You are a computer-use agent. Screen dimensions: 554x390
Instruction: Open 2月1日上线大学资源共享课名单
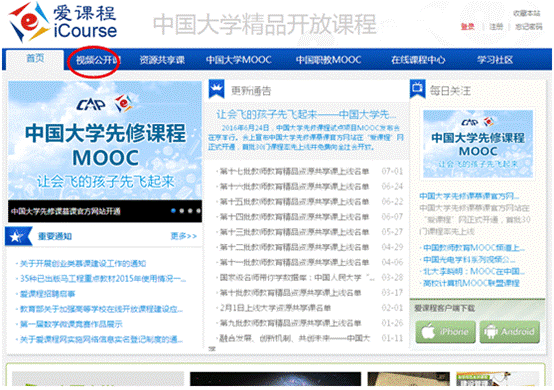tap(275, 308)
